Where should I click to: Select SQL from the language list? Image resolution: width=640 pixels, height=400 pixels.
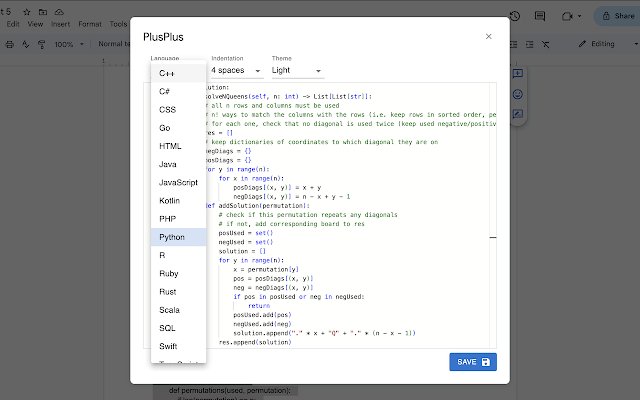[x=178, y=328]
